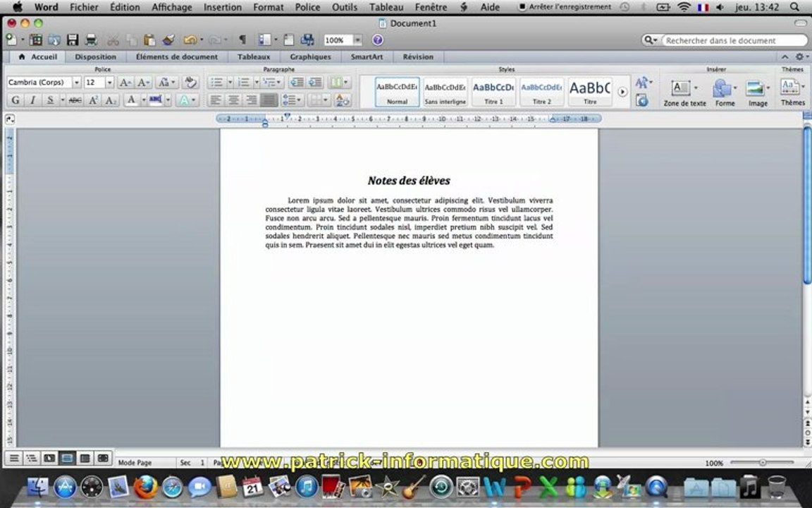812x508 pixels.
Task: Select the Format Painter brush icon
Action: tap(168, 40)
